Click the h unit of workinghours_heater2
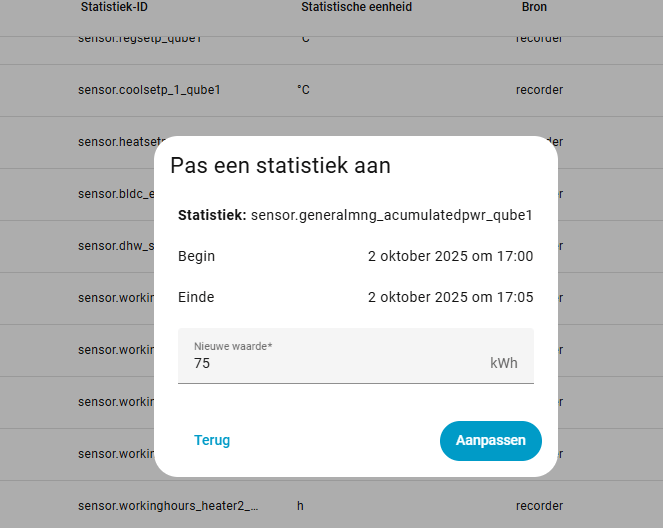Viewport: 663px width, 528px height. pyautogui.click(x=300, y=506)
